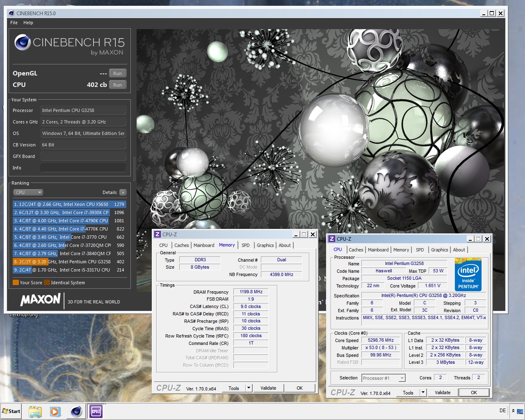Select SPD tab in Memory CPU-Z window
The height and width of the screenshot is (420, 525).
click(x=245, y=245)
